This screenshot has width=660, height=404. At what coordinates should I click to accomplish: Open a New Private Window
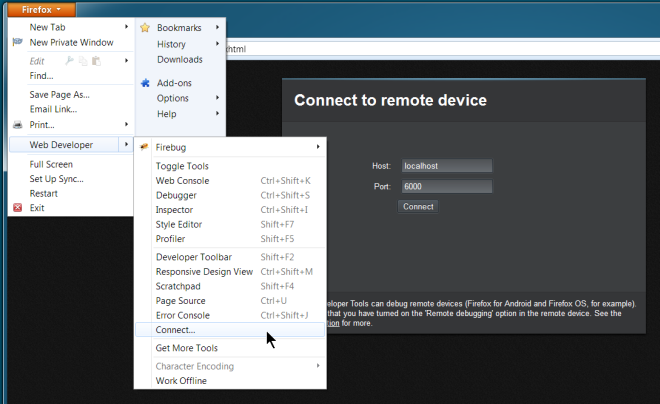pyautogui.click(x=71, y=42)
